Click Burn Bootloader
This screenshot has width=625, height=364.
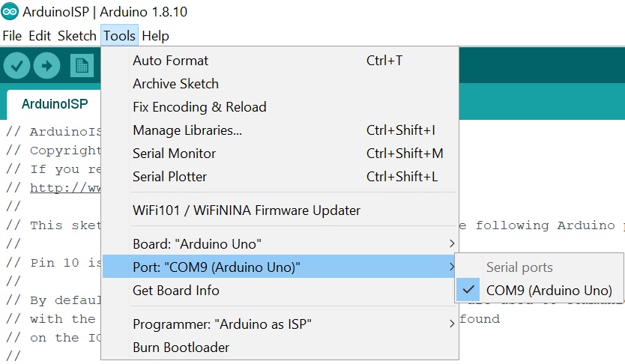[x=181, y=347]
